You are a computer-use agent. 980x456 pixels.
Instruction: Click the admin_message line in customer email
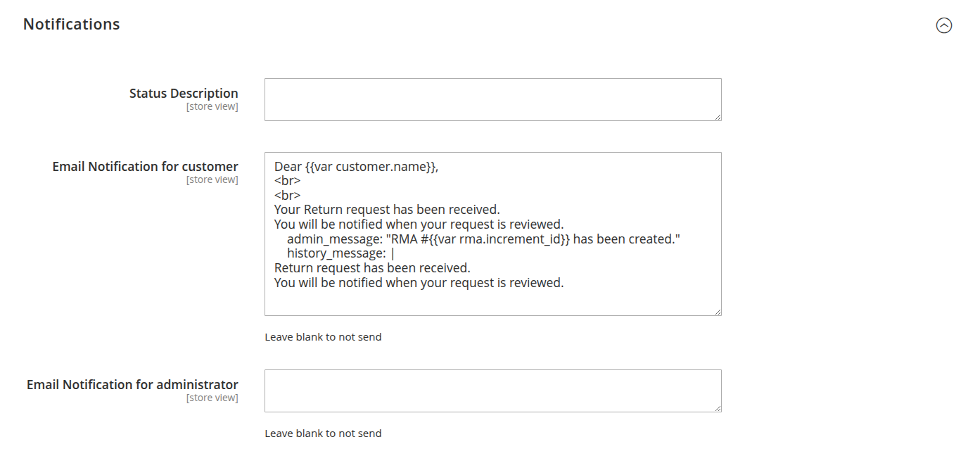(483, 239)
